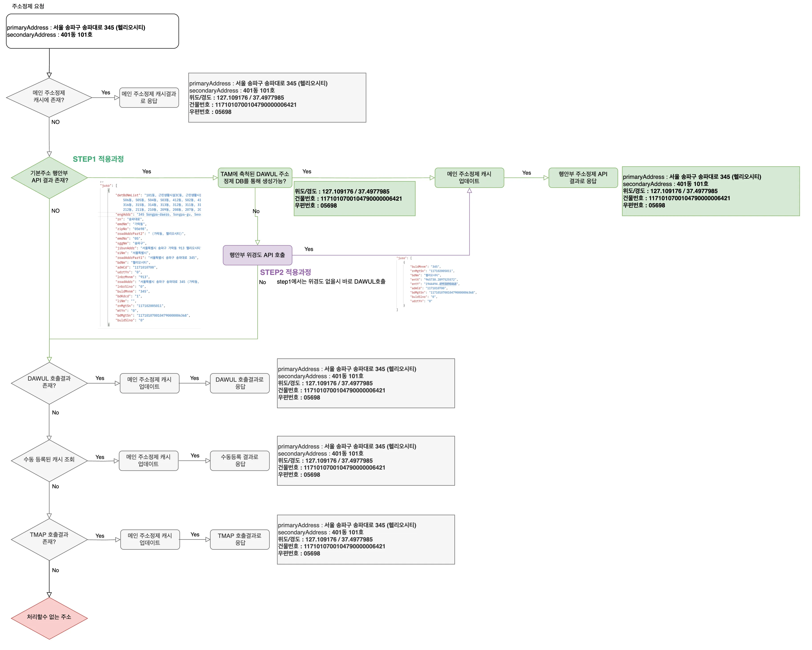Select the '메인 주소정제 캐시에 존재?' decision diamond

pos(49,97)
